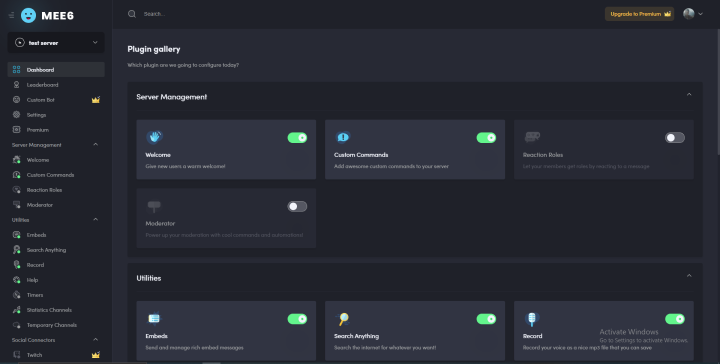Enable the Moderator plugin toggle

pyautogui.click(x=297, y=206)
